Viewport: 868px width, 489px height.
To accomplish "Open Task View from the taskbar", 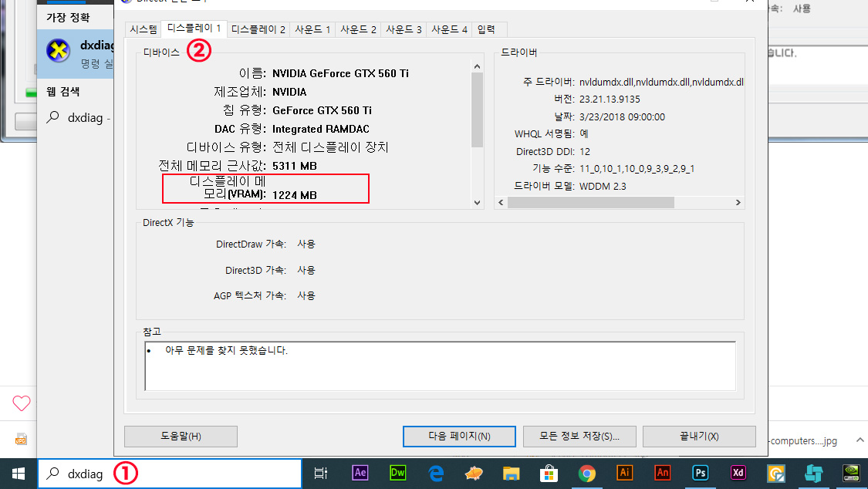I will (320, 474).
